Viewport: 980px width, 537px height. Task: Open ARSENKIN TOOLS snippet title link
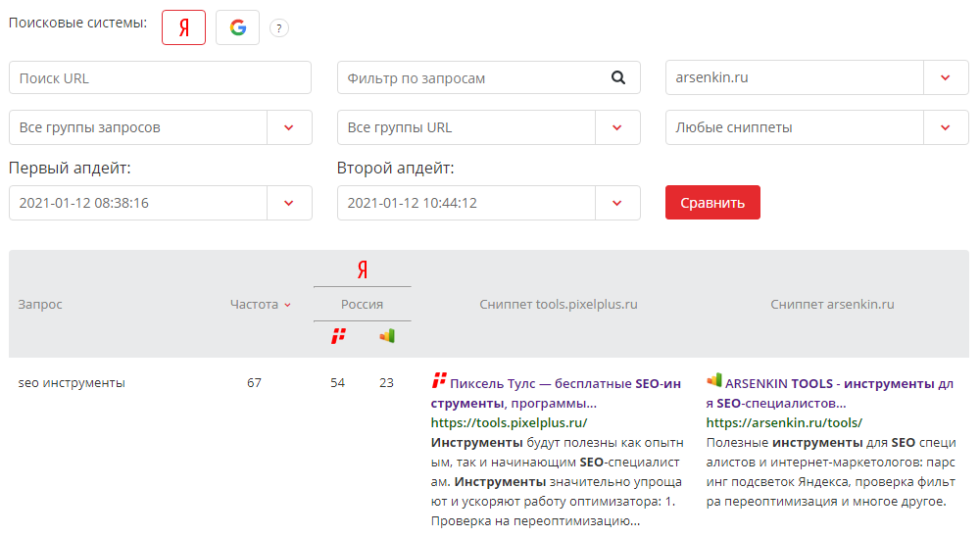pyautogui.click(x=830, y=393)
